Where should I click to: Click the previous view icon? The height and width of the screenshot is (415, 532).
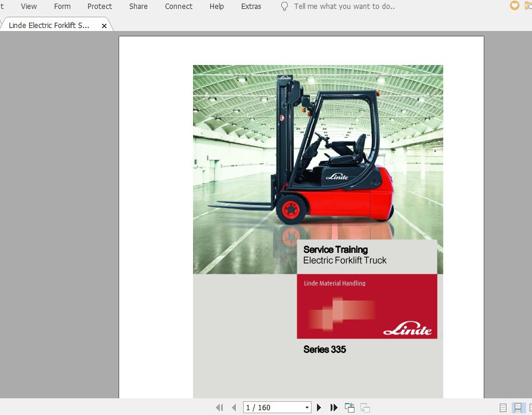(350, 408)
